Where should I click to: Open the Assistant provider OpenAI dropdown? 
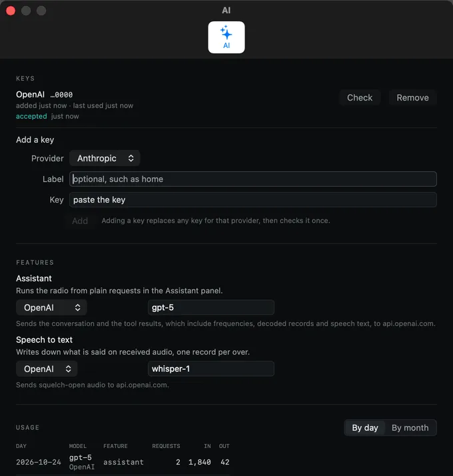click(x=51, y=307)
